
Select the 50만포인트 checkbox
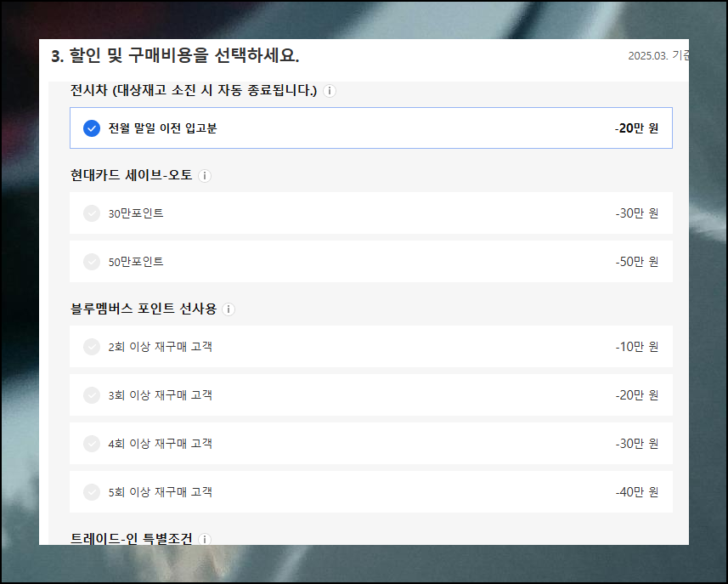[92, 262]
